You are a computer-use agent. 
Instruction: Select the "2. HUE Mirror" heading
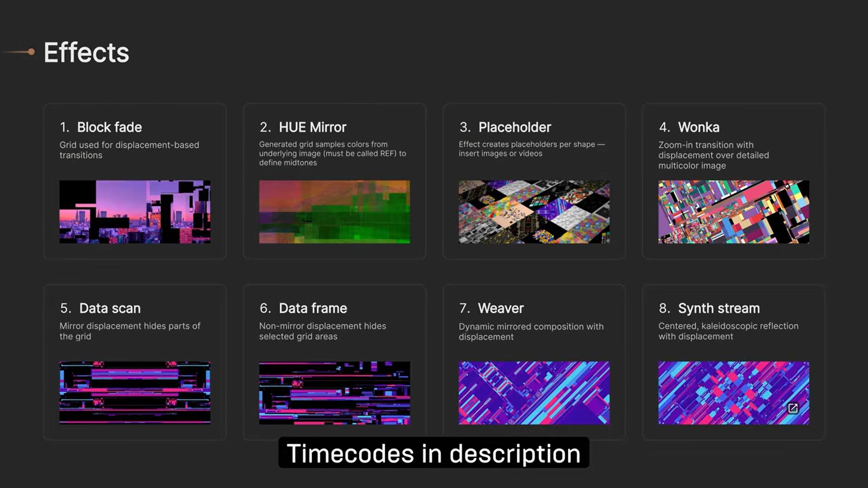pyautogui.click(x=303, y=127)
